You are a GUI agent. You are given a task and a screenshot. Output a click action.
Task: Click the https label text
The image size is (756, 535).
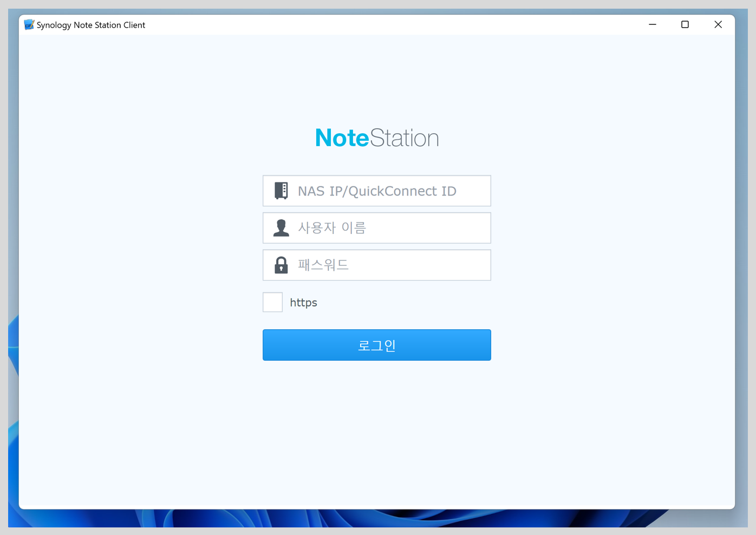(303, 303)
